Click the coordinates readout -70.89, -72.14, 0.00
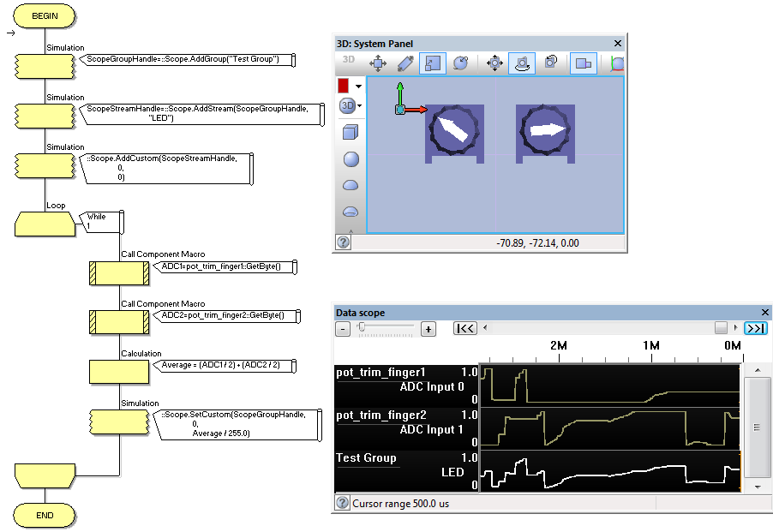773x532 pixels. pos(537,242)
